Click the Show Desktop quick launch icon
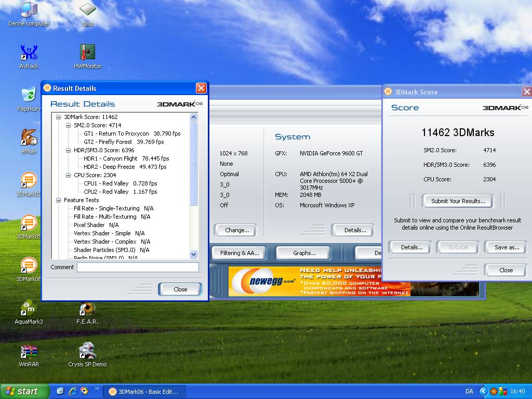Viewport: 532px width, 399px height. pos(60,391)
